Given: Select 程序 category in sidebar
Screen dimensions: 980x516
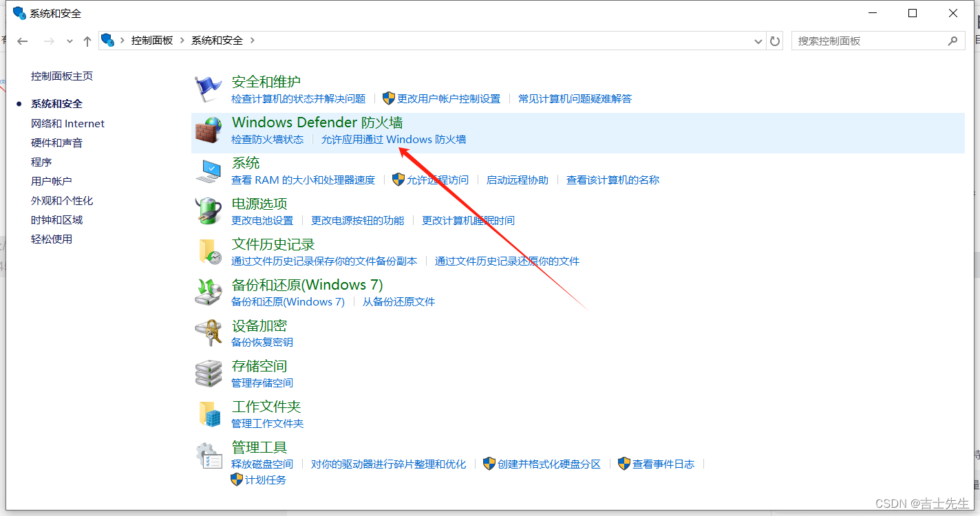Looking at the screenshot, I should pos(41,162).
